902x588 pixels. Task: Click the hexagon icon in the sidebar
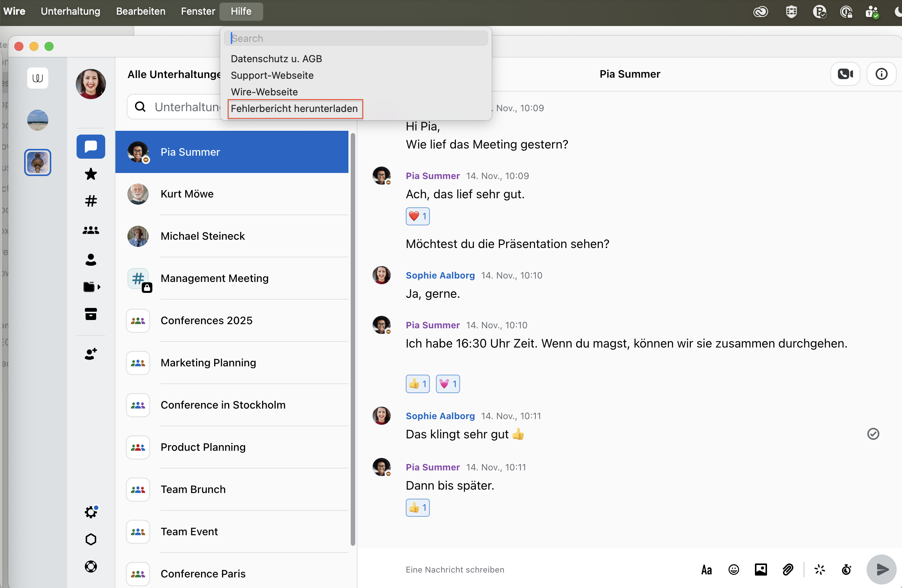point(91,539)
